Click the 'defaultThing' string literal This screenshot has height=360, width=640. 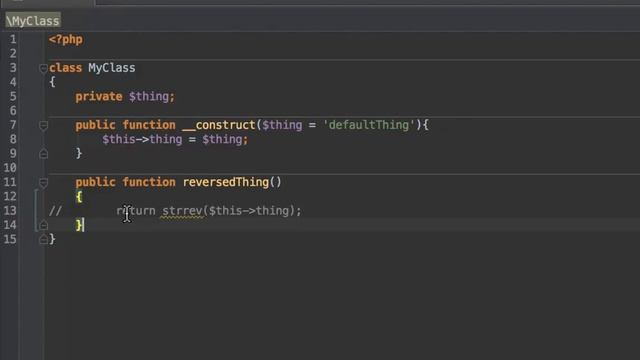pos(369,125)
